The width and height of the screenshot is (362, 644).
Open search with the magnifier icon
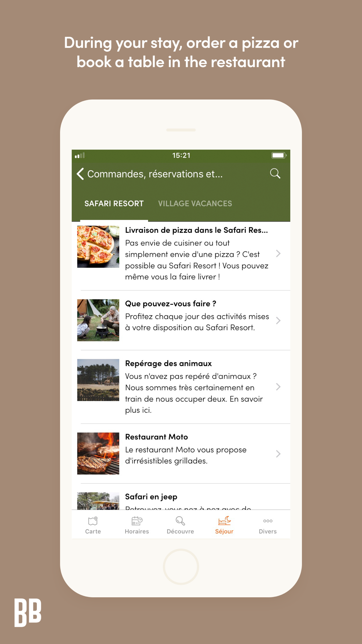pyautogui.click(x=275, y=173)
